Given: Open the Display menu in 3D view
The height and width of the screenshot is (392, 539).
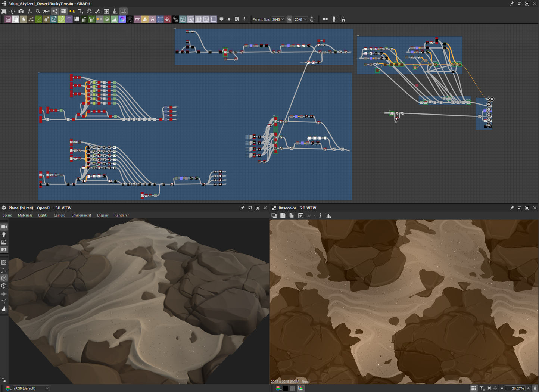Looking at the screenshot, I should point(103,215).
